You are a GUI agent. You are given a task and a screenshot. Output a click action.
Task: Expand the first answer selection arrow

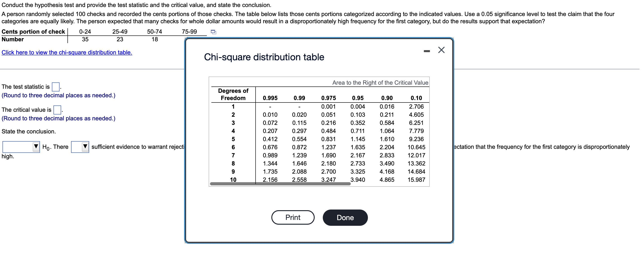[36, 147]
